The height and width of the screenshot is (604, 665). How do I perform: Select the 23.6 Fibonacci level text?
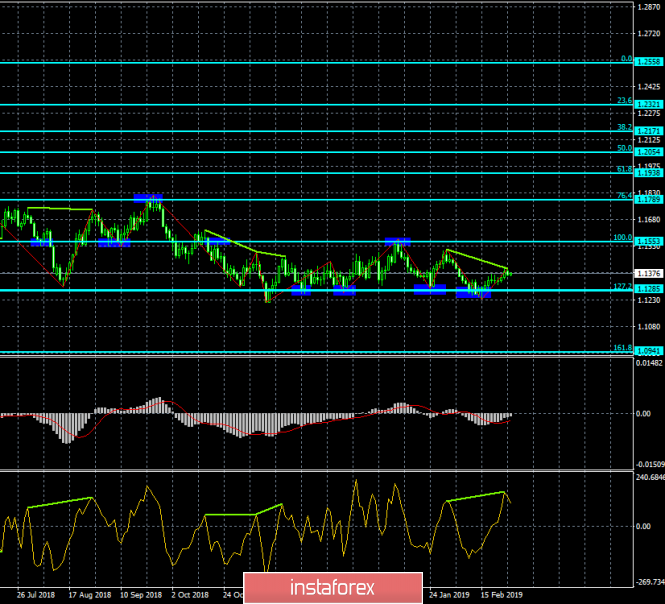[x=624, y=101]
